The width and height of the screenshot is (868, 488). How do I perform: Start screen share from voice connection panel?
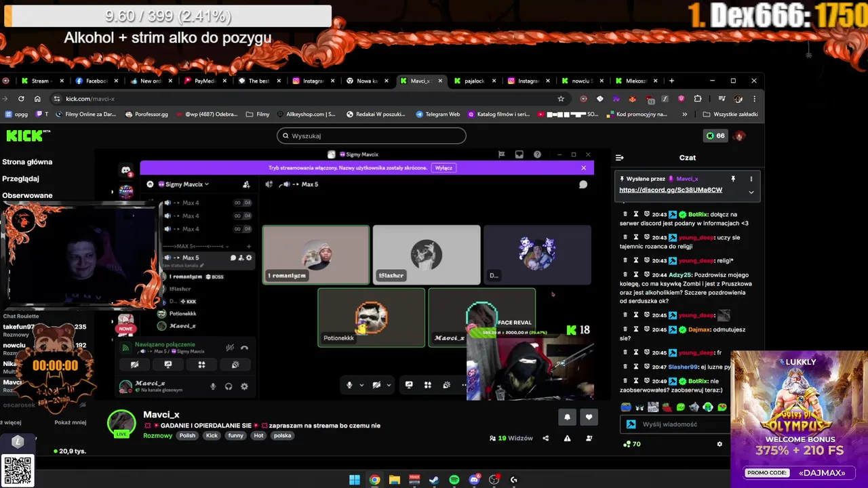tap(168, 365)
